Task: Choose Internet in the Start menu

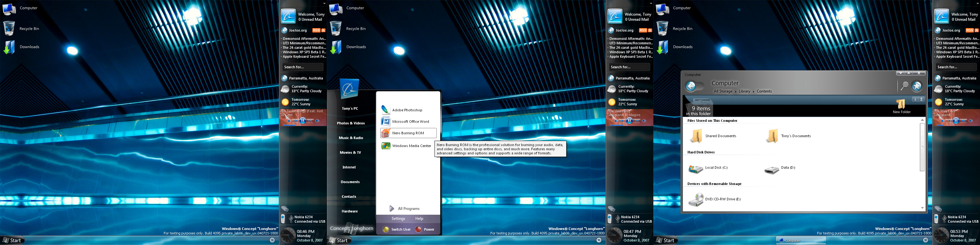Action: 349,167
